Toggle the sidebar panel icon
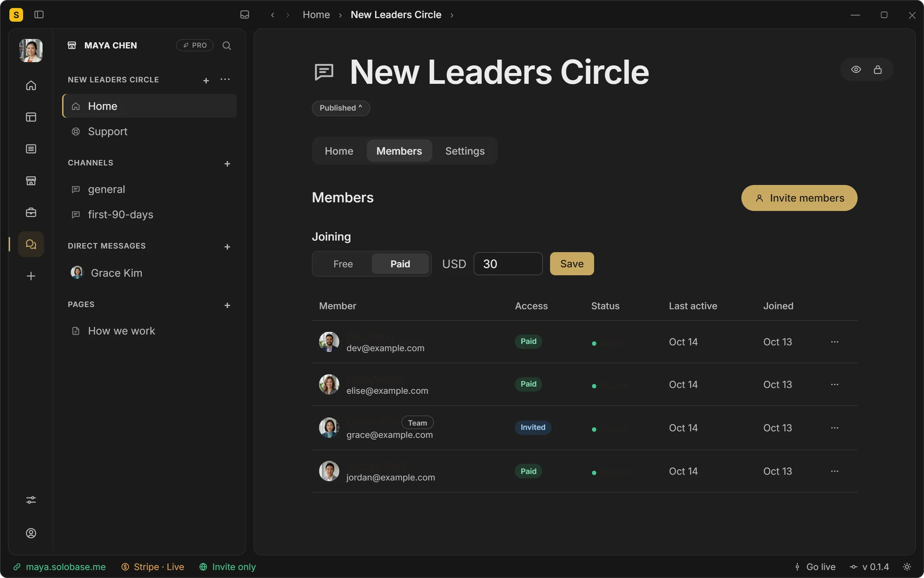 [39, 15]
